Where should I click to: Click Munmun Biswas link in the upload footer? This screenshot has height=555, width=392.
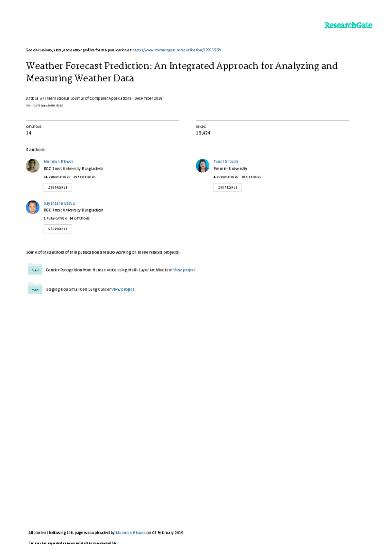(131, 533)
